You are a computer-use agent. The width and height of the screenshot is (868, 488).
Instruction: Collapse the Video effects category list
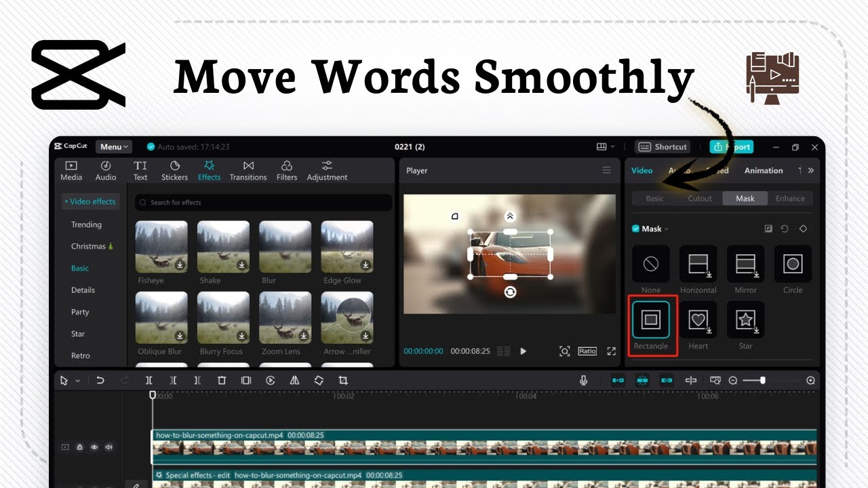coord(90,201)
